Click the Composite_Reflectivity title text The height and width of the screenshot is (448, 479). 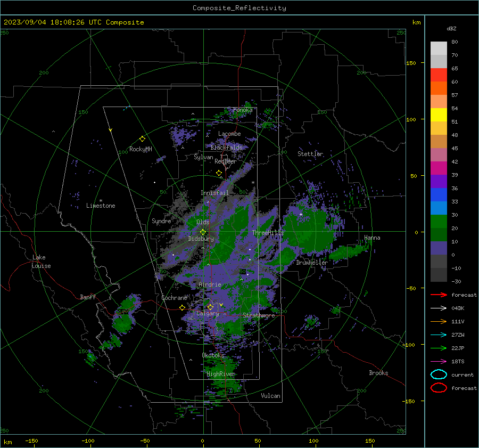click(x=240, y=8)
